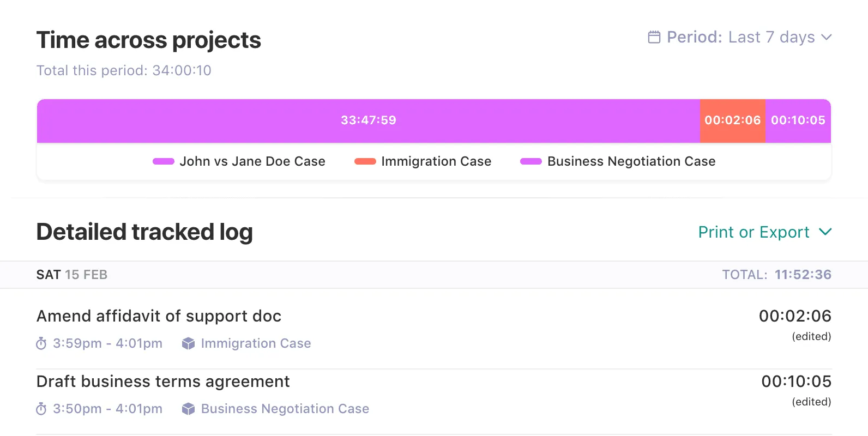Click the Draft business terms agreement entry
This screenshot has width=868, height=436.
[x=163, y=381]
